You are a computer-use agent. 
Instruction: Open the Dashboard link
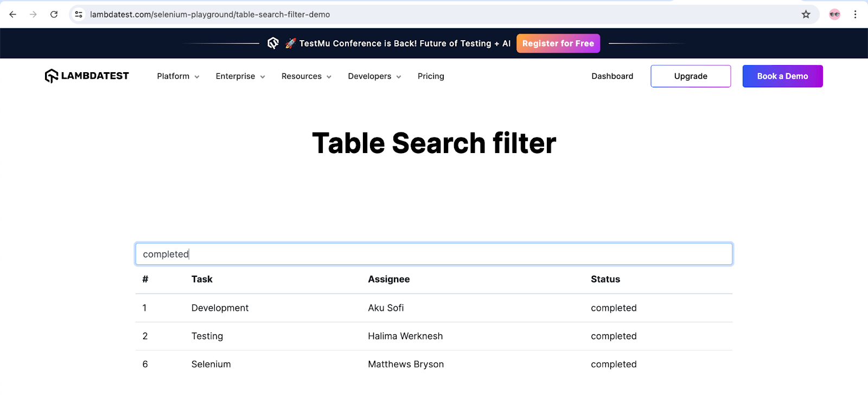coord(612,77)
